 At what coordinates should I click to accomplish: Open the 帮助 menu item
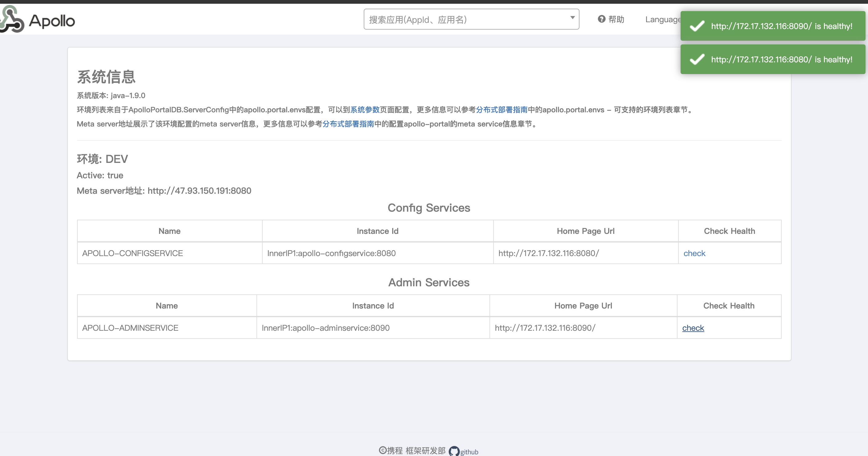pos(616,19)
